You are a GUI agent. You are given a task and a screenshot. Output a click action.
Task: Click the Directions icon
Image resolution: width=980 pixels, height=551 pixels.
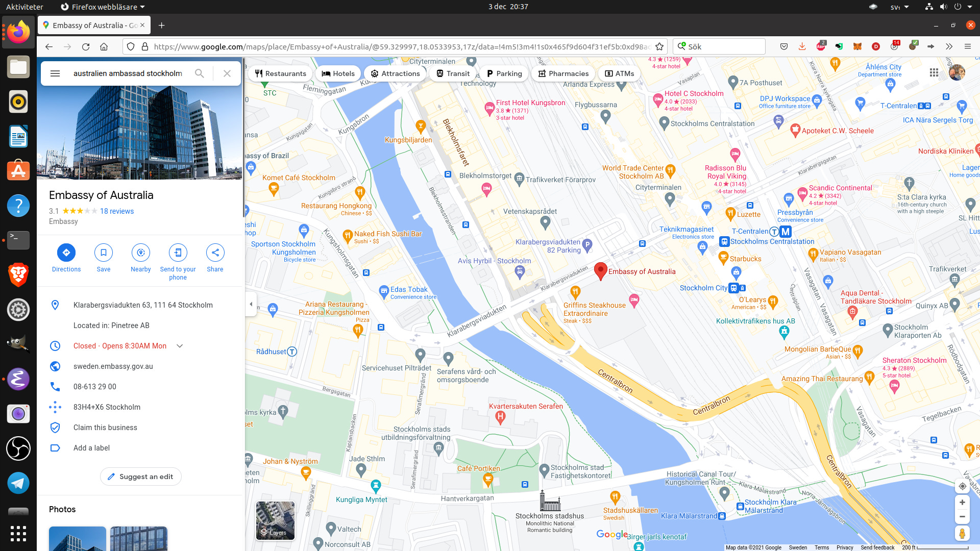pyautogui.click(x=66, y=253)
